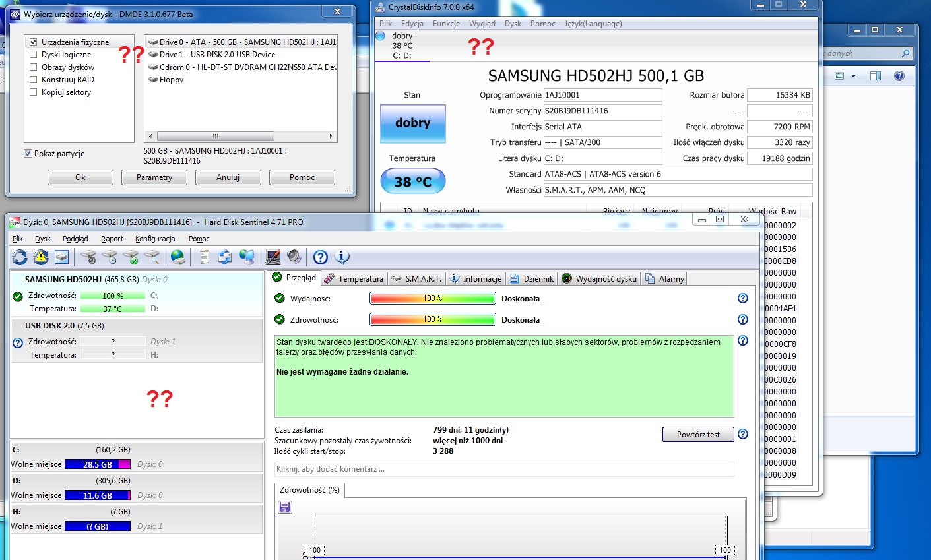Check the Dyski logiczne checkbox

click(34, 54)
